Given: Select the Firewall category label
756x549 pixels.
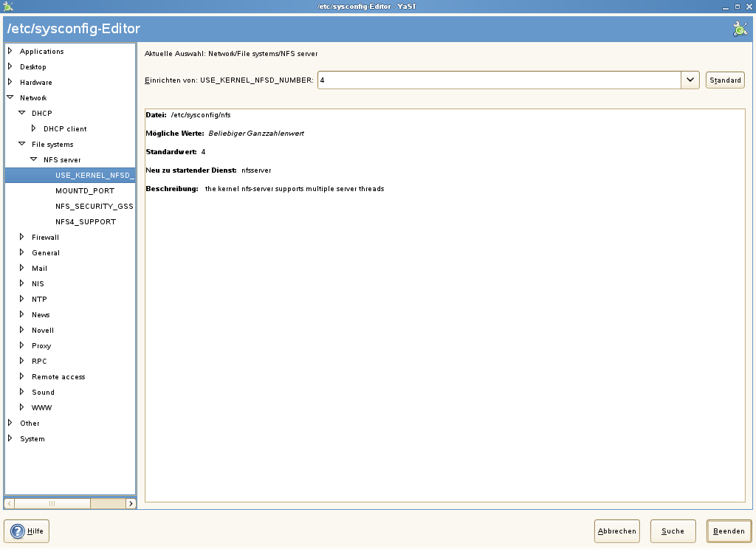Looking at the screenshot, I should [45, 237].
